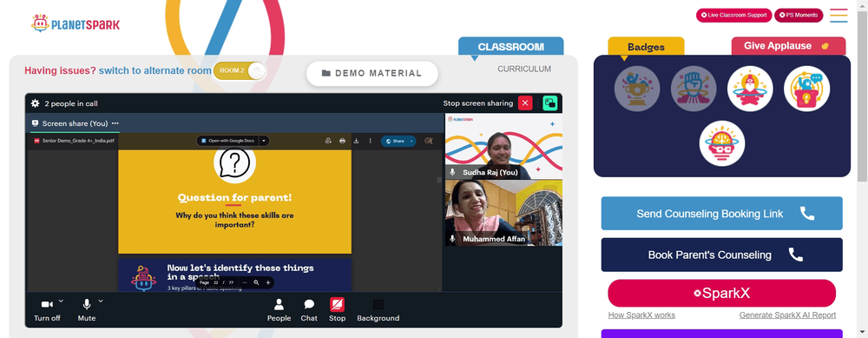Open the People panel
Screen dimensions: 868x338
279,309
